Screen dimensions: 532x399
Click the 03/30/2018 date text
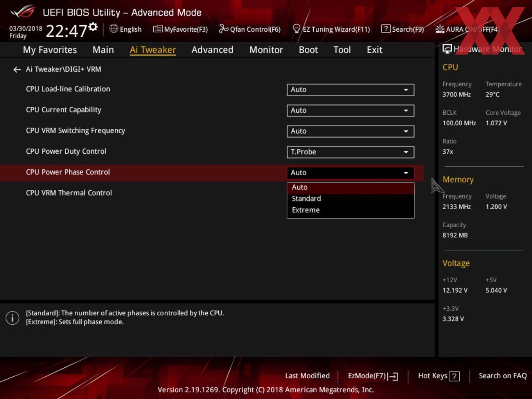26,29
